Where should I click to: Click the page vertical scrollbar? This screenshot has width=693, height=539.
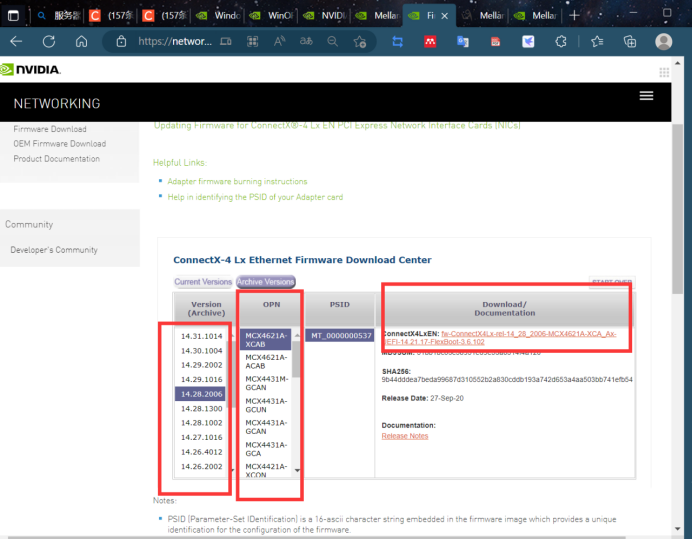pos(678,209)
